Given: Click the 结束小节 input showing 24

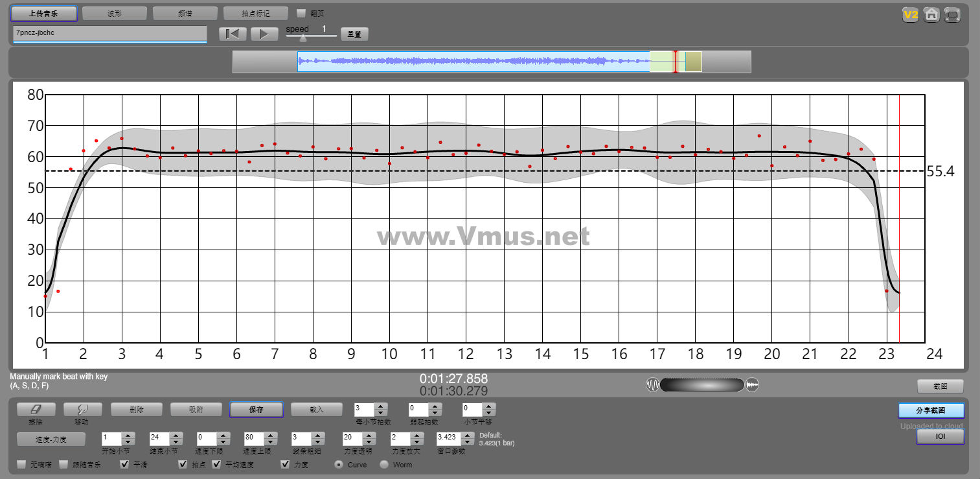Looking at the screenshot, I should [x=160, y=439].
